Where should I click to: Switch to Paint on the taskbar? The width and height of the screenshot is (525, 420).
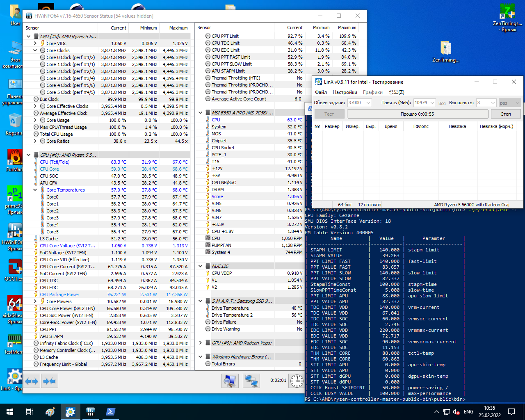50,412
